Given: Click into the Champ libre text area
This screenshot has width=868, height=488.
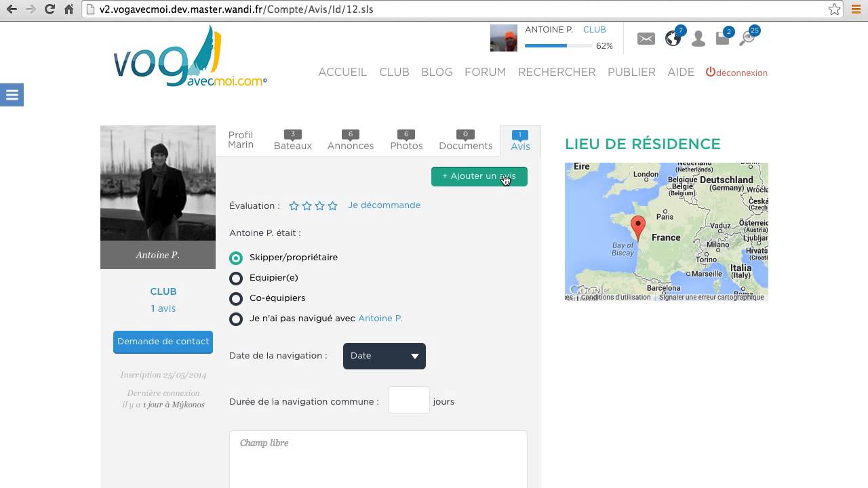Looking at the screenshot, I should point(378,460).
